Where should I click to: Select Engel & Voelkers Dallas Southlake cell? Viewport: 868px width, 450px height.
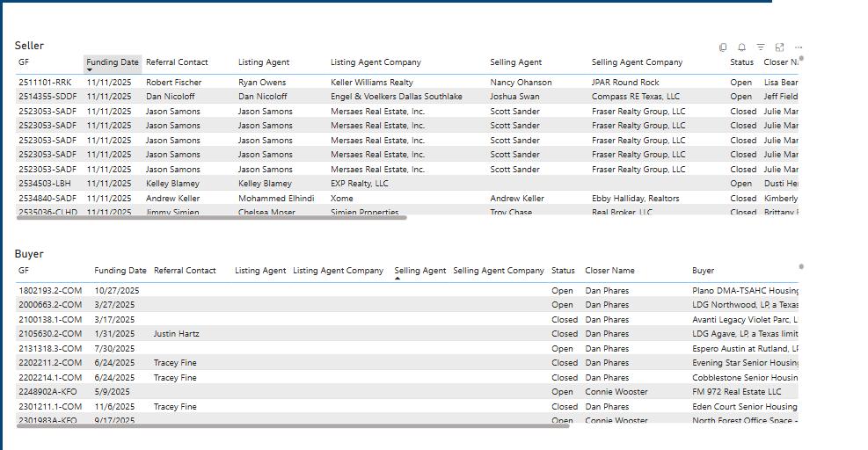(x=397, y=97)
